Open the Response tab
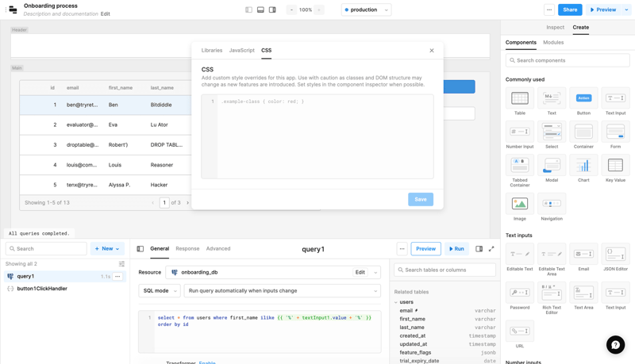635x364 pixels. click(187, 249)
